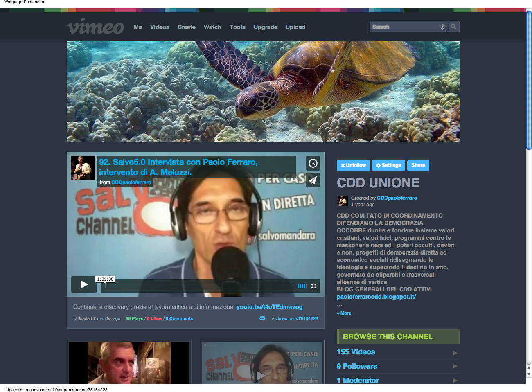The height and width of the screenshot is (392, 532).
Task: Open the Watch menu
Action: (x=212, y=27)
